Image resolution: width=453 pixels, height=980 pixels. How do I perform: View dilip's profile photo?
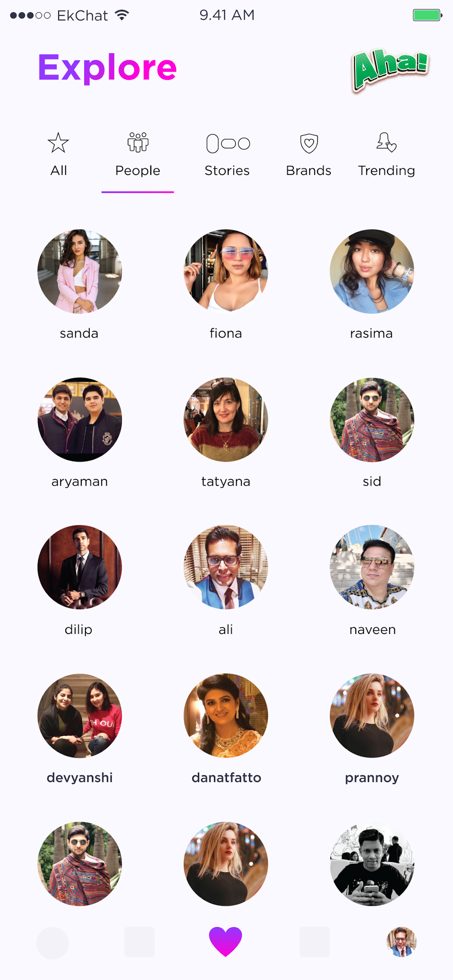[80, 567]
